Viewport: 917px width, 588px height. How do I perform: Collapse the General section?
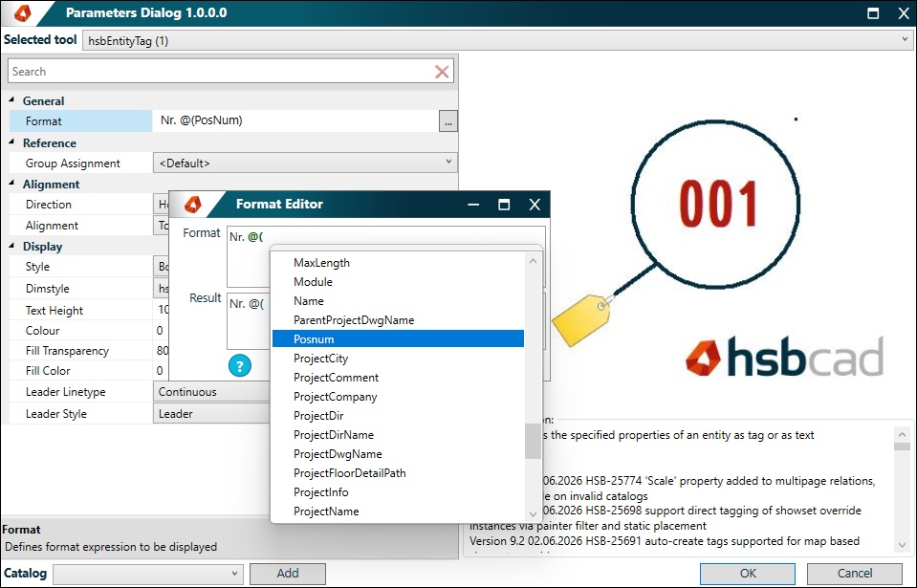[12, 100]
